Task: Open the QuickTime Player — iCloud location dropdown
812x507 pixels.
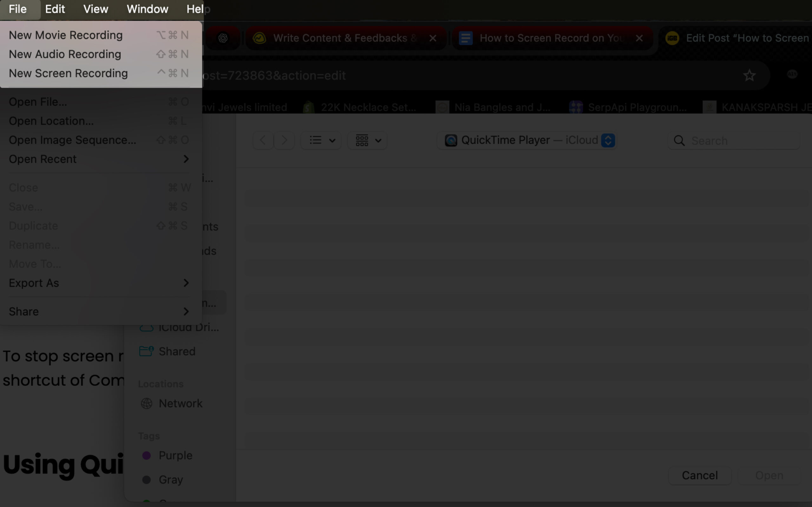Action: tap(608, 140)
